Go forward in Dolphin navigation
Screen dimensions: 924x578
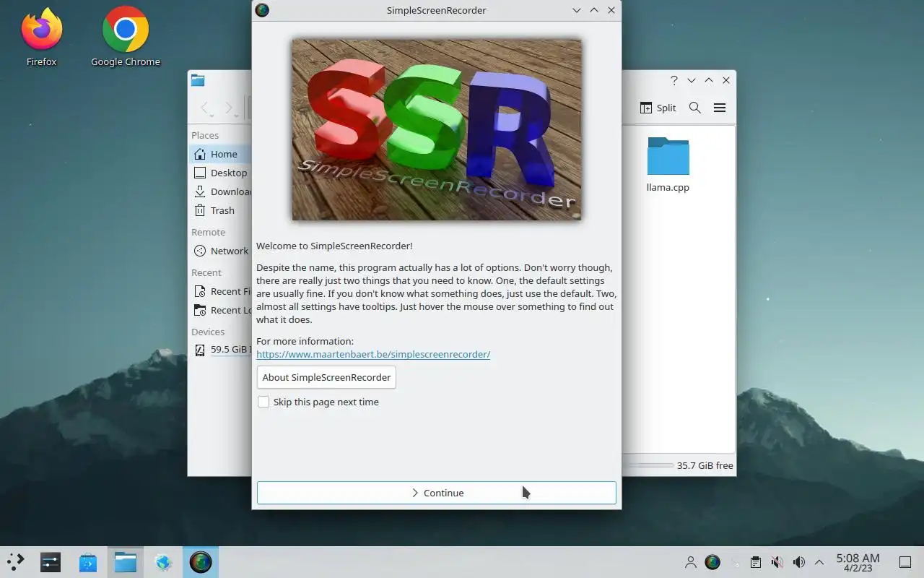coord(229,108)
